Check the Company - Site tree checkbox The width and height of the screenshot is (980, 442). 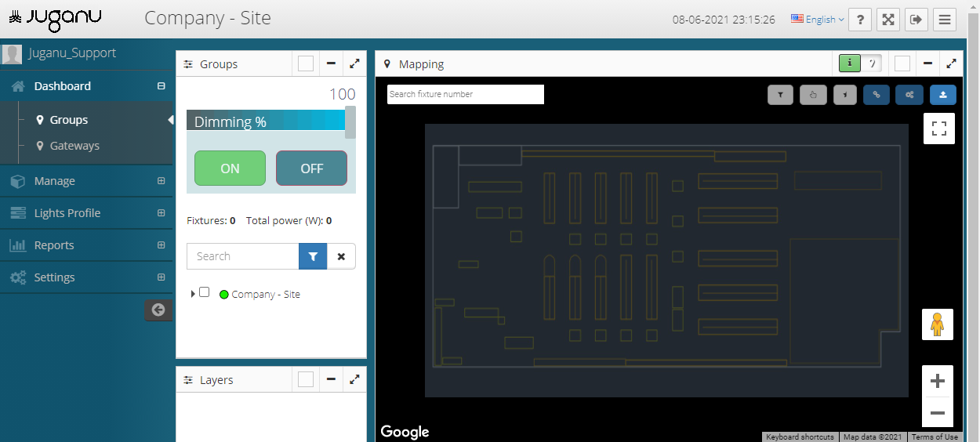(205, 292)
